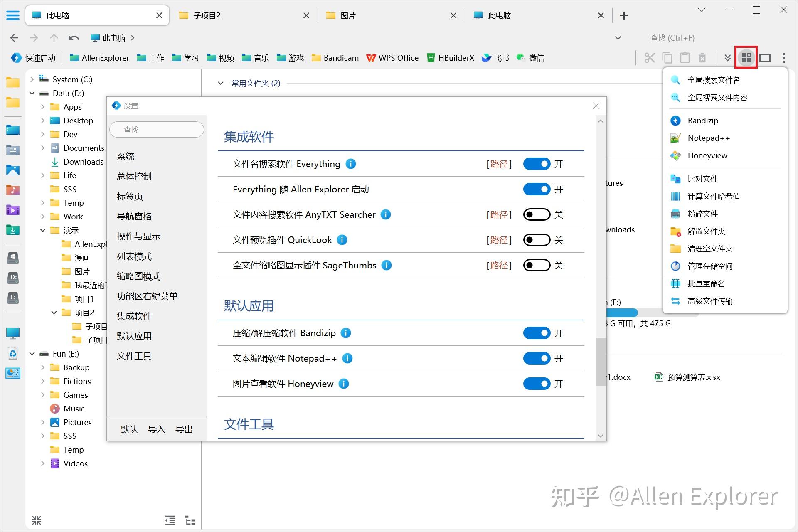Viewport: 798px width, 532px height.
Task: Open Honeyview from the tools menu
Action: [707, 155]
